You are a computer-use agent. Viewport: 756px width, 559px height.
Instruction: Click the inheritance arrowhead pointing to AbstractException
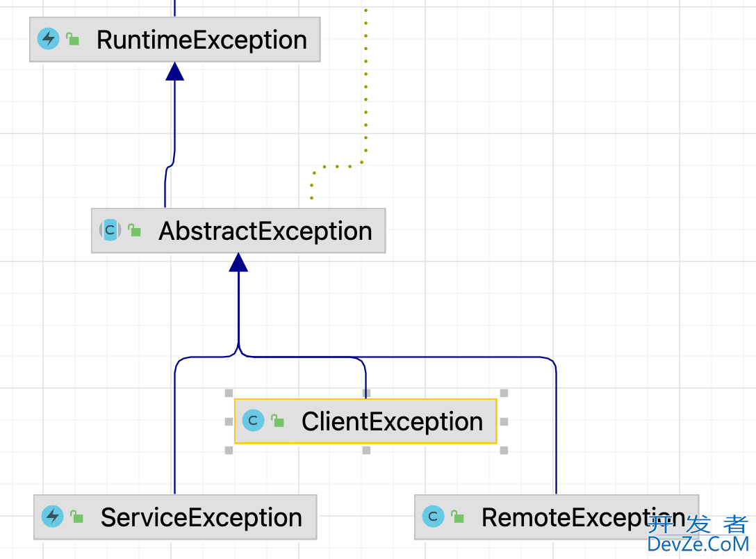[x=238, y=262]
